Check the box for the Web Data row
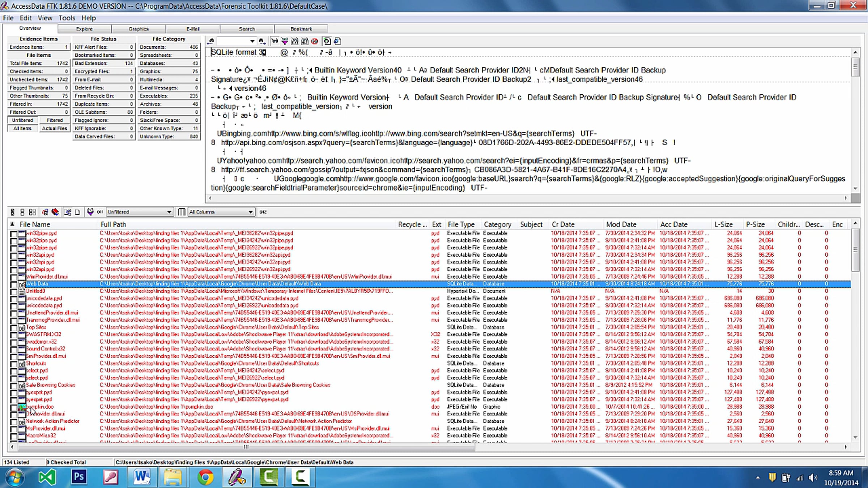 click(13, 284)
